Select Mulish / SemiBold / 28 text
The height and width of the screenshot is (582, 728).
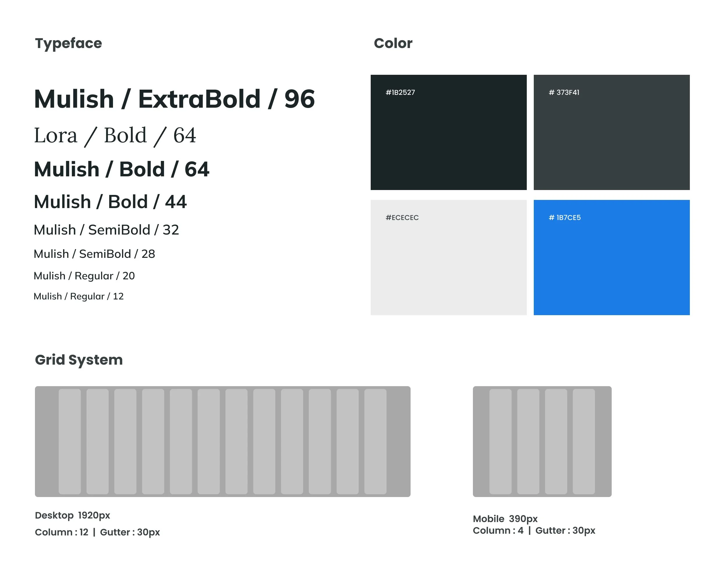point(94,254)
